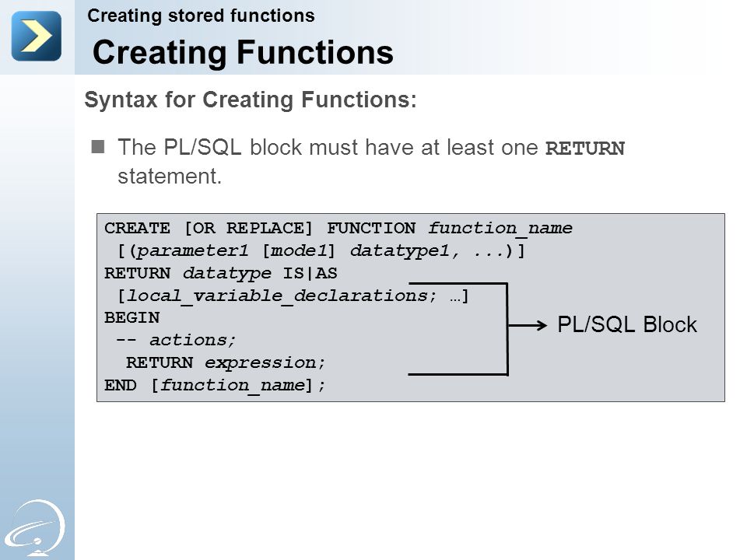Click the "Syntax for Creating Functions:" heading

pyautogui.click(x=251, y=100)
